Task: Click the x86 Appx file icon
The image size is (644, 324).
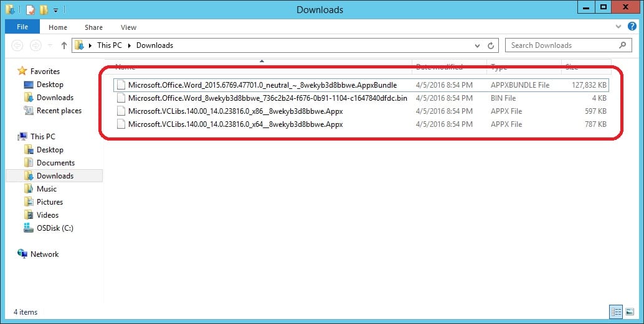Action: pos(121,111)
